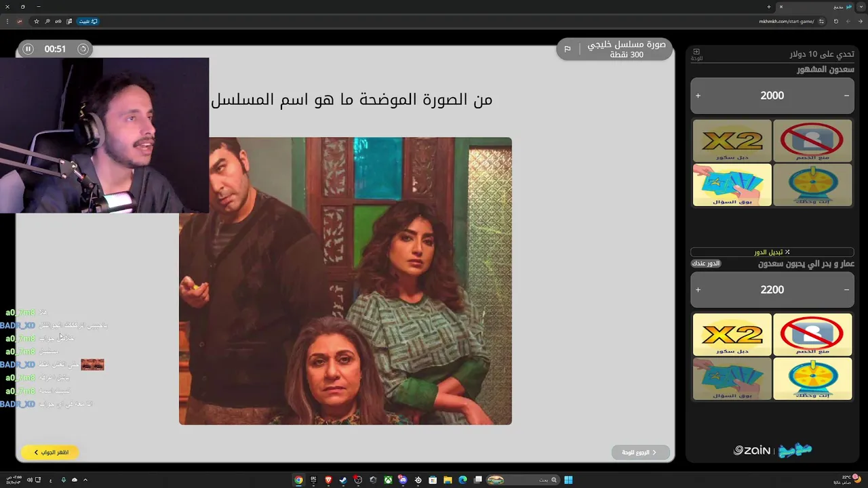The width and height of the screenshot is (868, 488).
Task: Click the eyes emote in BAD chat message
Action: tap(92, 365)
